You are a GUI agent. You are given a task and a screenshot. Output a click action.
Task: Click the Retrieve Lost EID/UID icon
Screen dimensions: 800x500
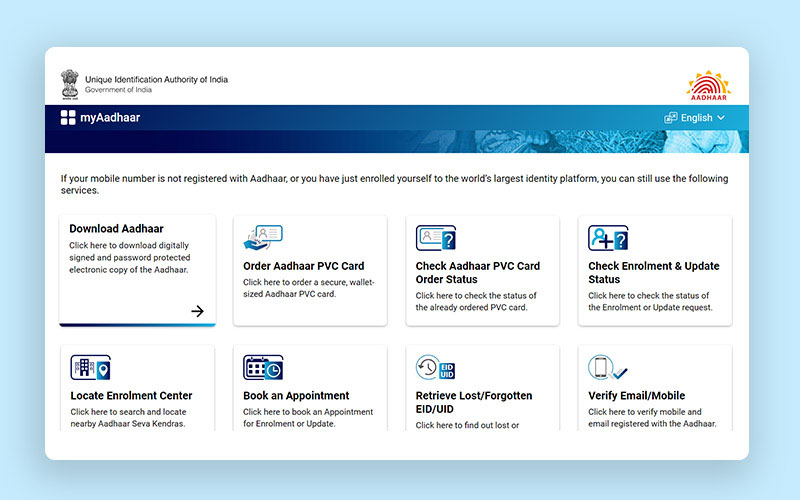coord(435,367)
